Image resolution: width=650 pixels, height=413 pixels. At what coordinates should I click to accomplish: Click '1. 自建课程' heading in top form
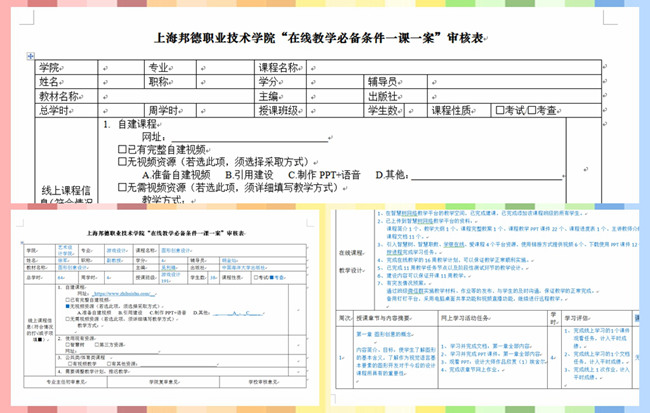click(x=130, y=124)
